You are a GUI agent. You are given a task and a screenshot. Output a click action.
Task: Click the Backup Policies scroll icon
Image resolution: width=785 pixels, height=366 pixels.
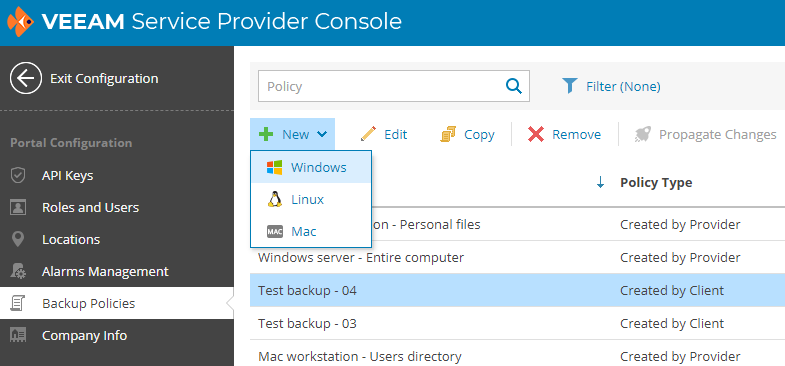click(x=18, y=303)
